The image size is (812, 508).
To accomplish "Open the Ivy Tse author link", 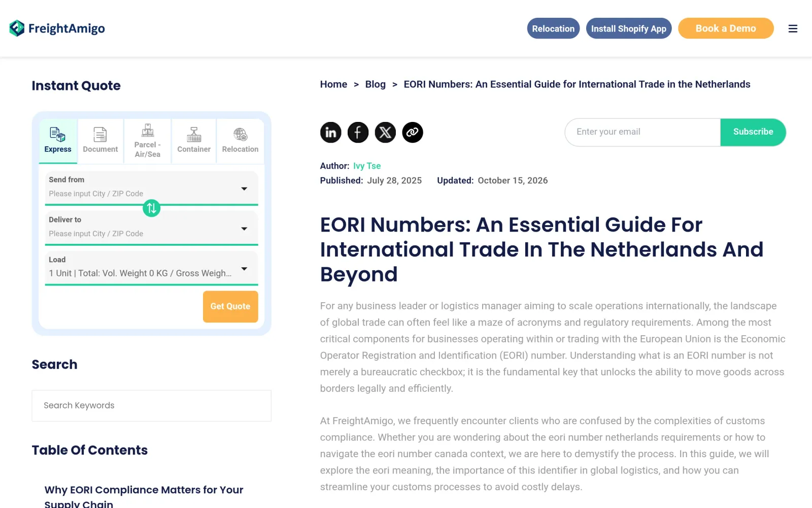I will coord(367,166).
